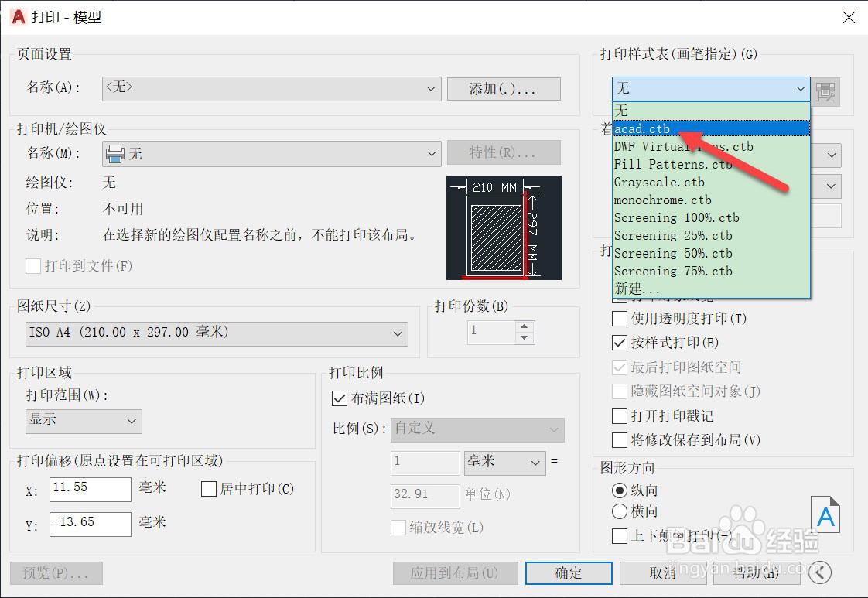868x598 pixels.
Task: Toggle 最后打印图纸空间 checkbox
Action: (x=620, y=367)
